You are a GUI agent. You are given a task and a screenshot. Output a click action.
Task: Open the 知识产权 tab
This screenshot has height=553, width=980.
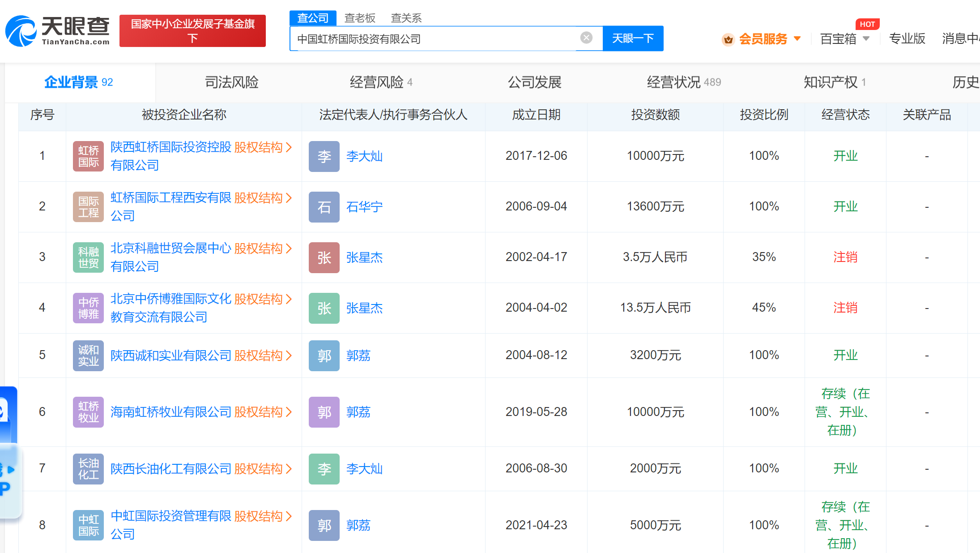click(x=835, y=82)
